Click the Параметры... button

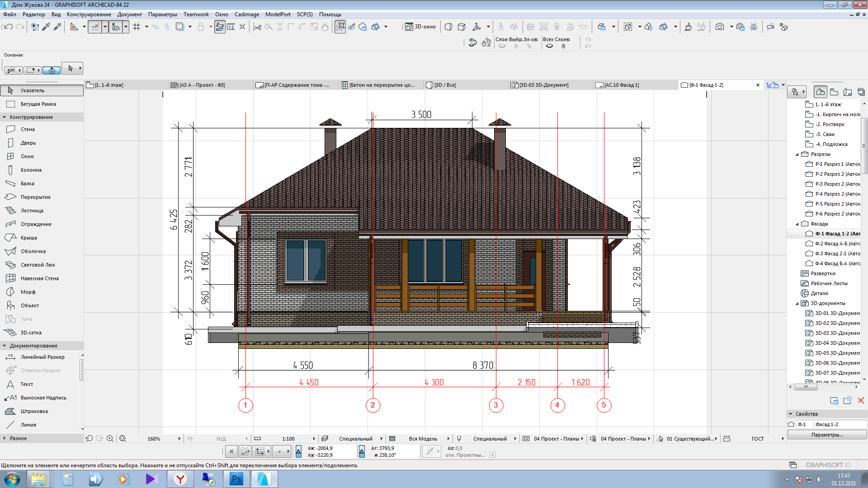point(827,435)
